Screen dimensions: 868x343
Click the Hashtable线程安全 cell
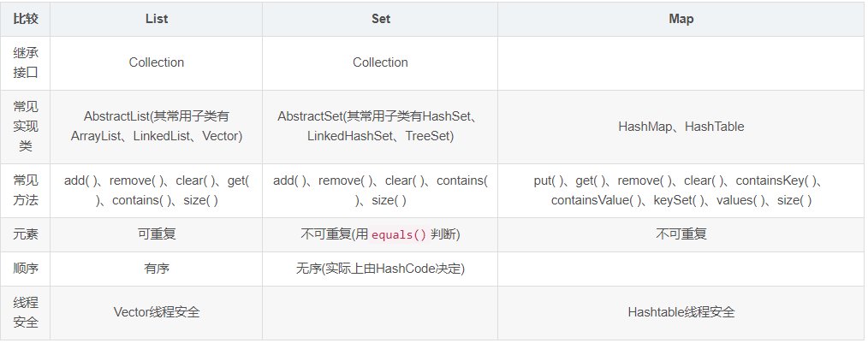681,312
